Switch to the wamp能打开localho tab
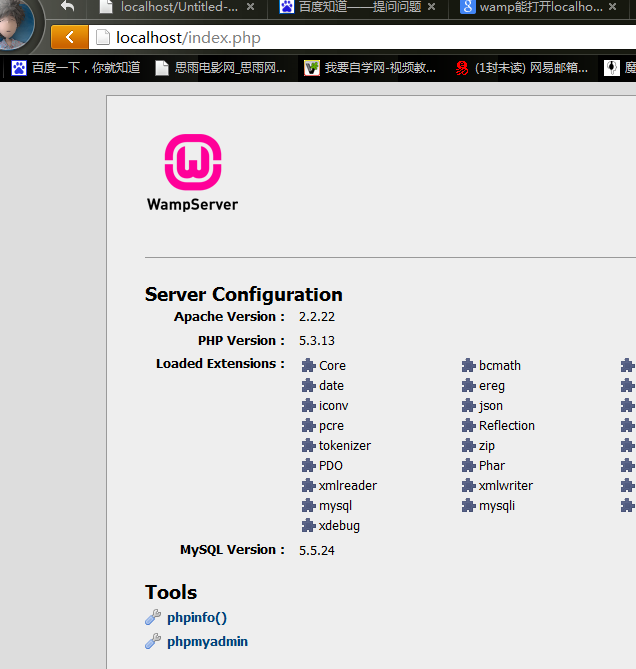636x669 pixels. [x=541, y=7]
